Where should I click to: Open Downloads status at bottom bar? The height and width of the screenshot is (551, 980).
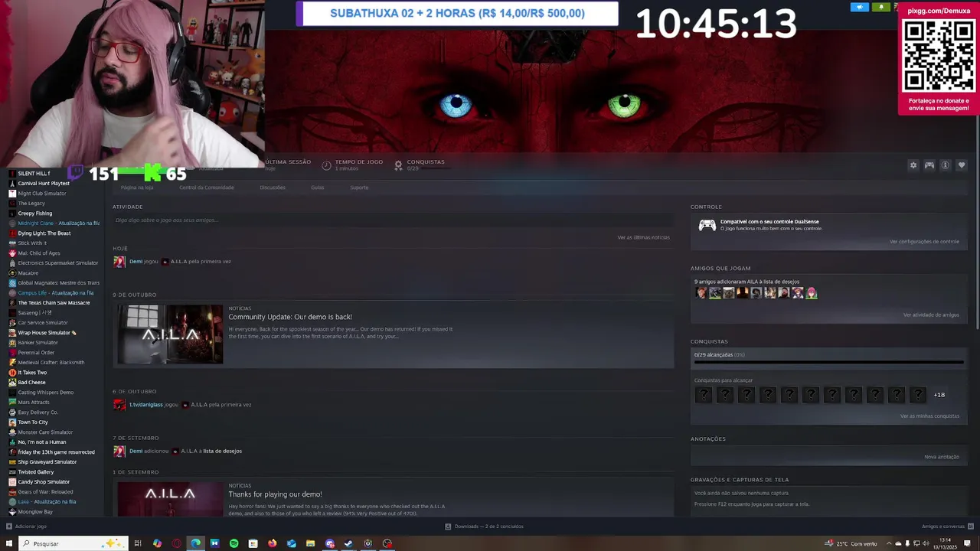(485, 527)
